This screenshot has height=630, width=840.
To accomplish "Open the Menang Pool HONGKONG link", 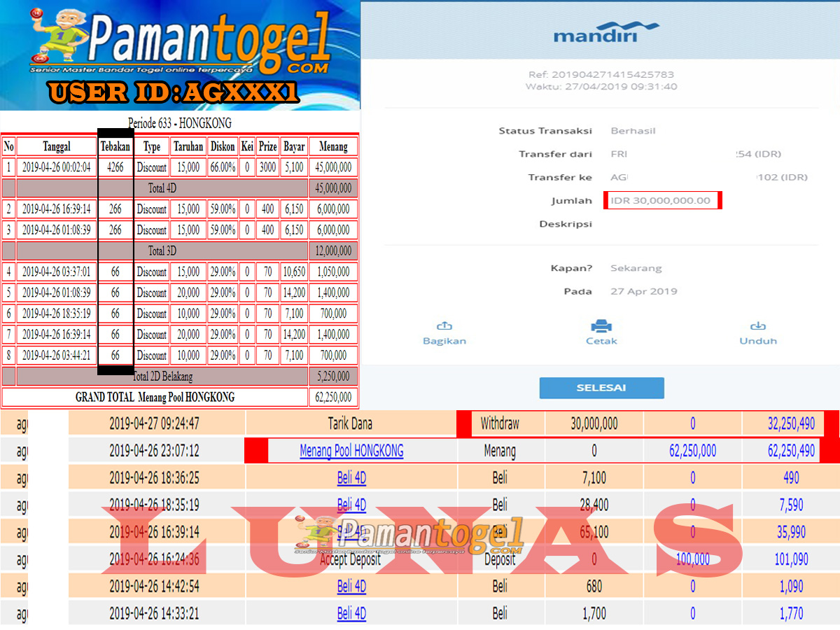I will [351, 451].
